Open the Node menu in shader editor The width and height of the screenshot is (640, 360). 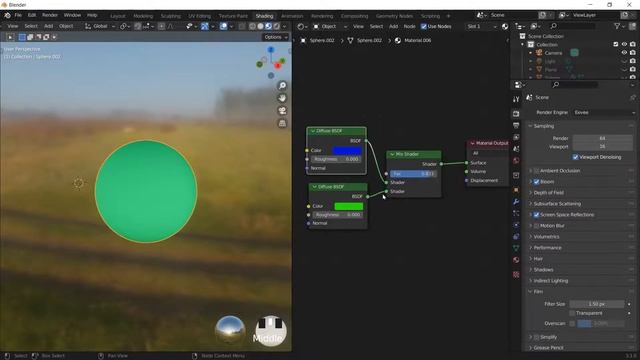click(x=409, y=27)
